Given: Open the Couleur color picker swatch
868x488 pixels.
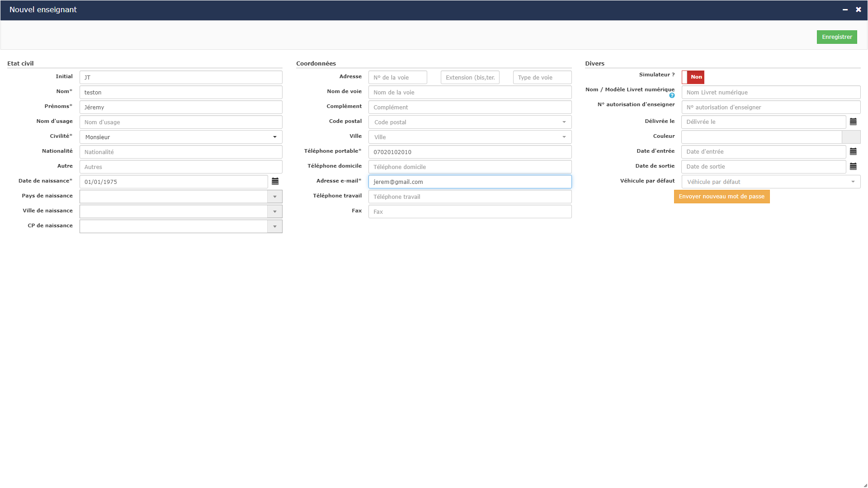Looking at the screenshot, I should (x=851, y=137).
